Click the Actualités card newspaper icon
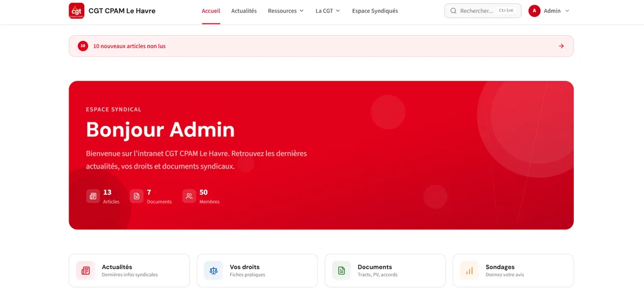The image size is (644, 295). coord(85,270)
